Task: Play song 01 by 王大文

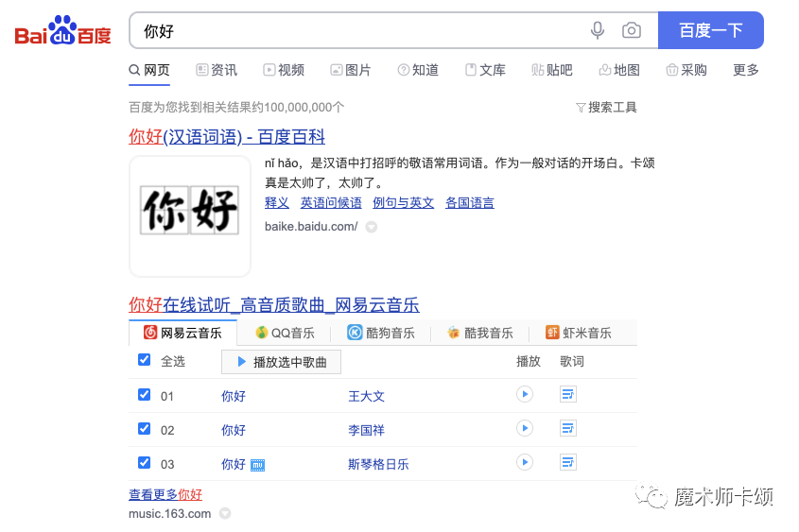Action: tap(525, 394)
